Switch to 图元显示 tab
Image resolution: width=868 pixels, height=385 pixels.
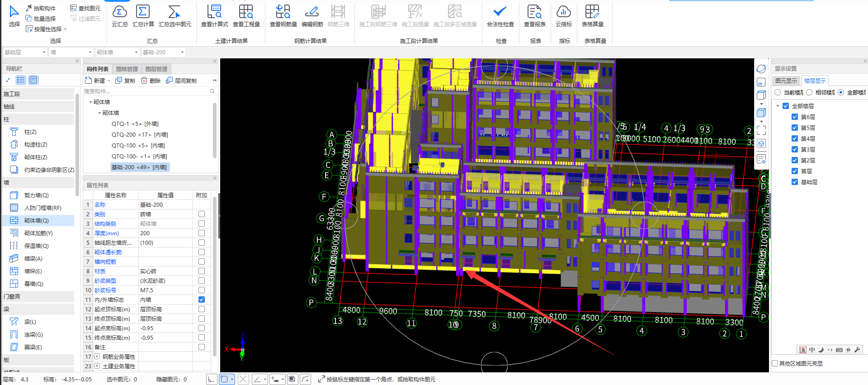pyautogui.click(x=786, y=81)
